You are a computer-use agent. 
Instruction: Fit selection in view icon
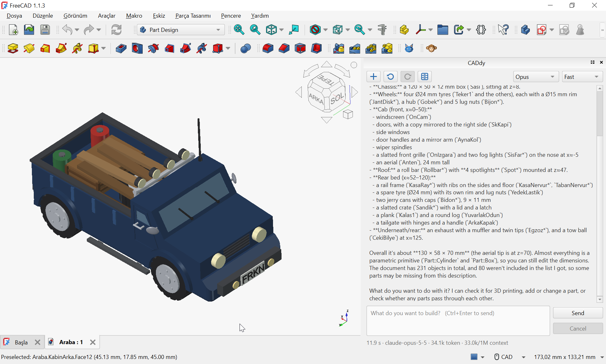(255, 30)
